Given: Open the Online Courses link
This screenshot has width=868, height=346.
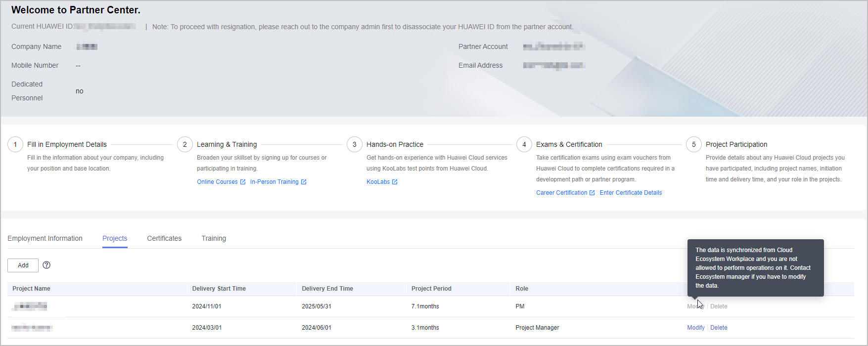Looking at the screenshot, I should (x=217, y=182).
